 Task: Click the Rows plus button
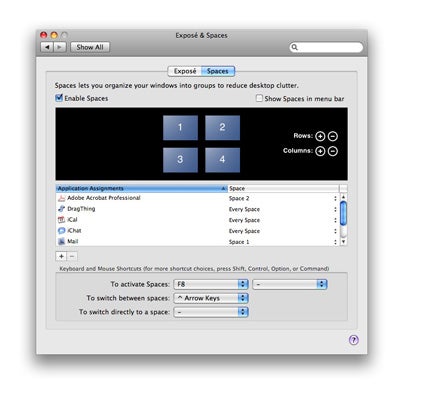tap(320, 136)
